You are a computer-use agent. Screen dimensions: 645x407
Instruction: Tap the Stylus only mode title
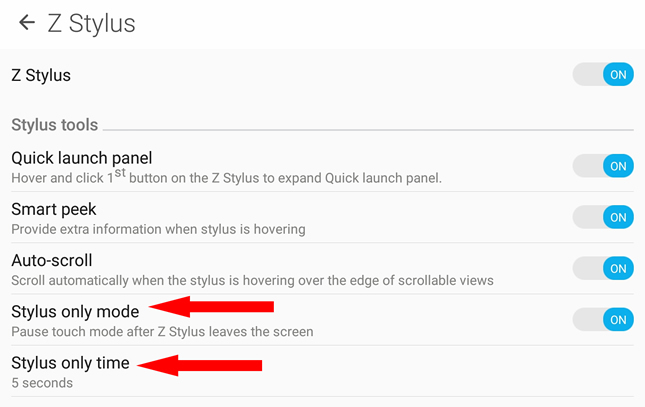point(75,312)
